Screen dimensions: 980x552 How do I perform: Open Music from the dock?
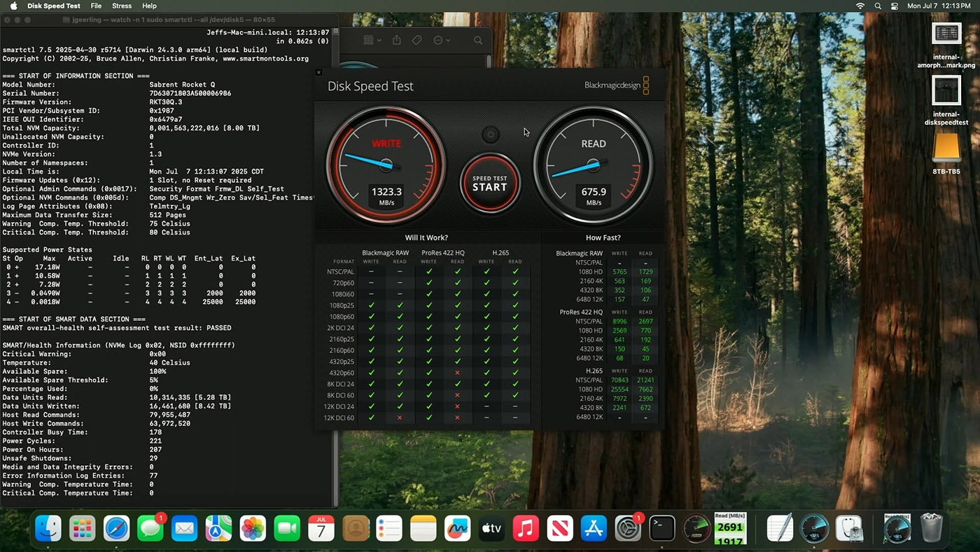(526, 528)
